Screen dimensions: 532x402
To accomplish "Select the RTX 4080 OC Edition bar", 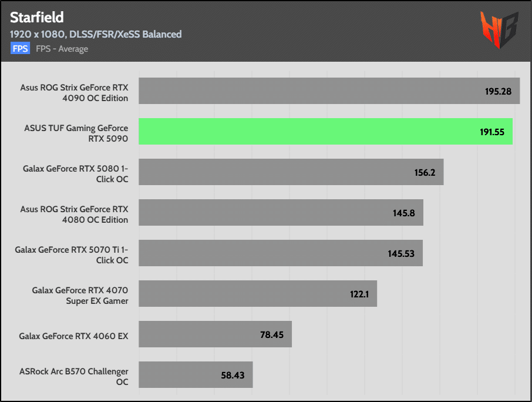I will [281, 212].
